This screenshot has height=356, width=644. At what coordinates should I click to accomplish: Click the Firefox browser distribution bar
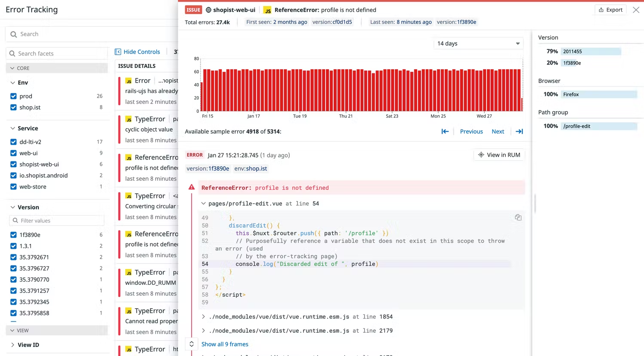pyautogui.click(x=599, y=94)
